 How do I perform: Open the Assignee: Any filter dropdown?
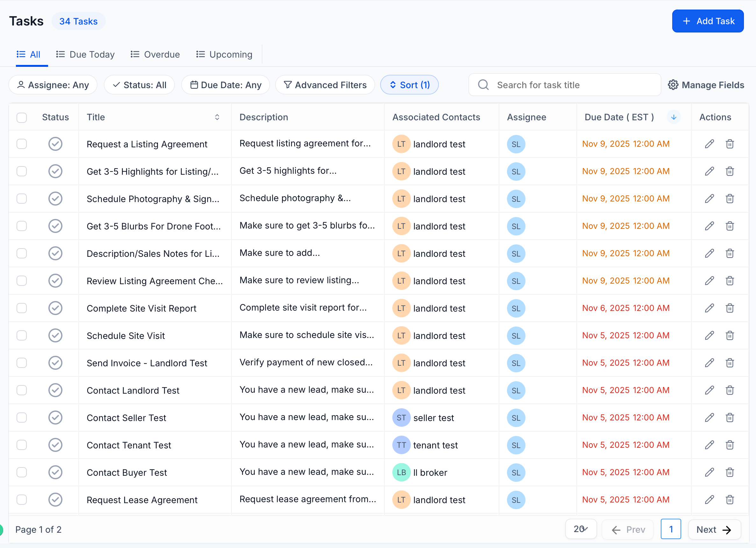tap(53, 85)
